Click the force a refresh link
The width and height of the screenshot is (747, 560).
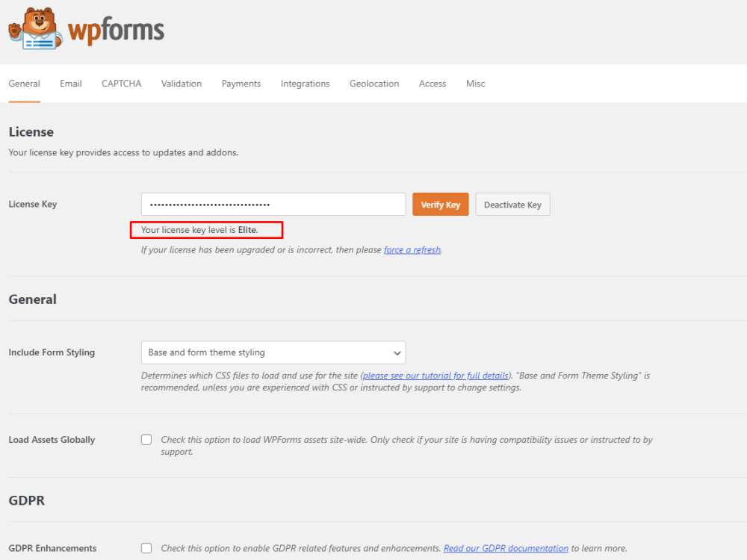click(412, 249)
